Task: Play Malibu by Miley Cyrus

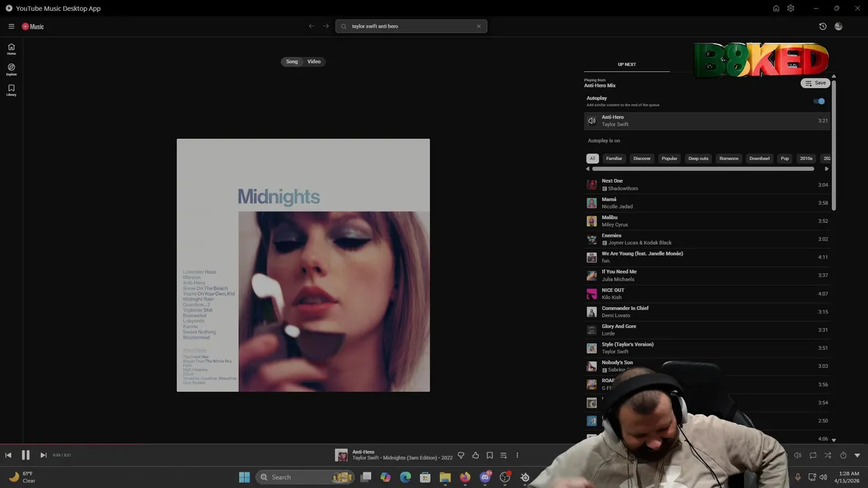Action: [707, 221]
